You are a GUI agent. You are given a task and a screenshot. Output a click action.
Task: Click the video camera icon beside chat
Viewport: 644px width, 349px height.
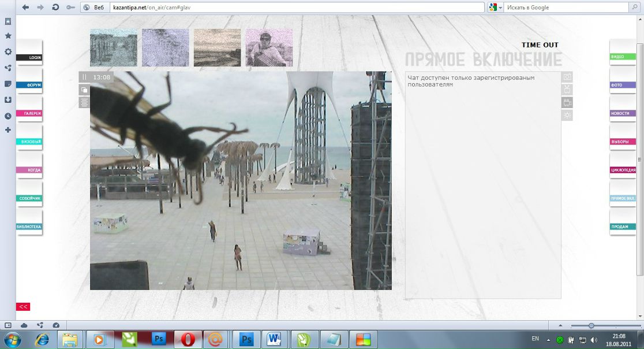[567, 103]
